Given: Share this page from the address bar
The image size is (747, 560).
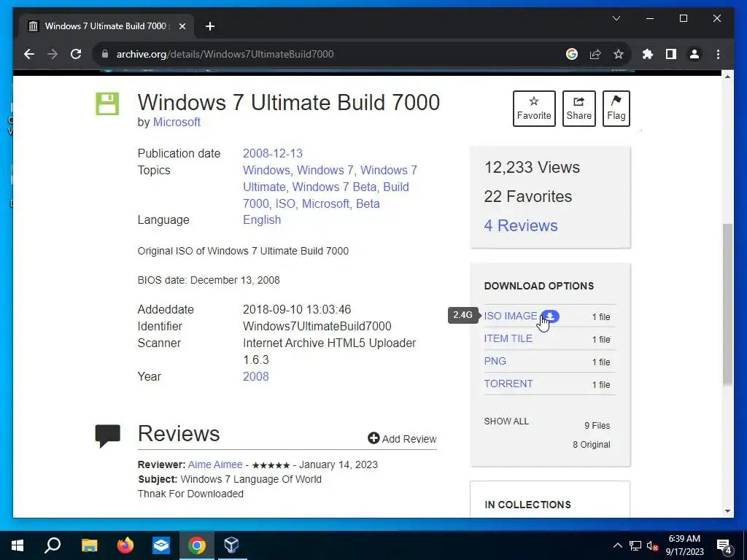Looking at the screenshot, I should (x=595, y=54).
